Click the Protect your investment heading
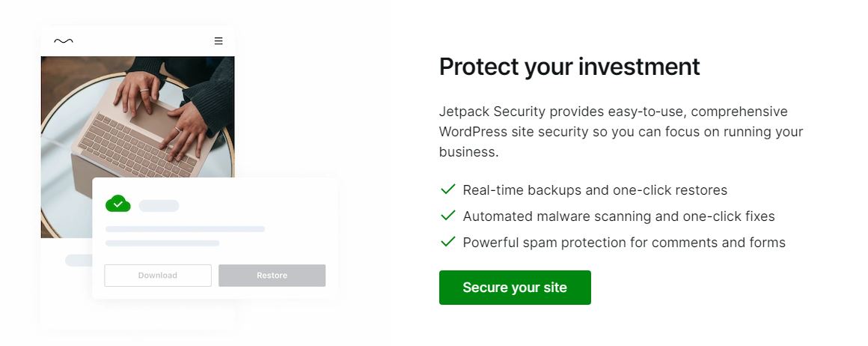Image resolution: width=868 pixels, height=346 pixels. pos(569,67)
